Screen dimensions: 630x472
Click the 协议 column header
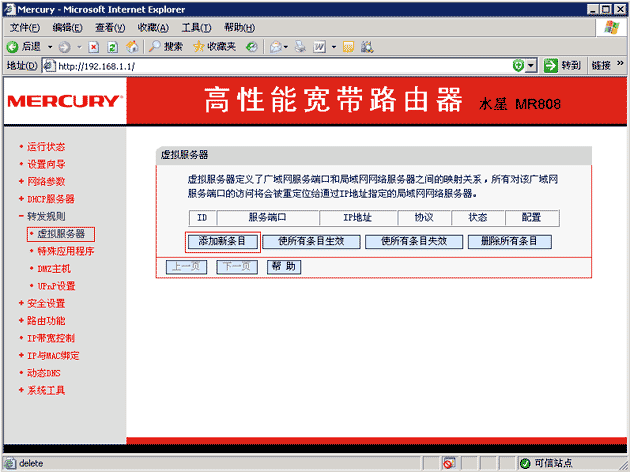pyautogui.click(x=424, y=218)
